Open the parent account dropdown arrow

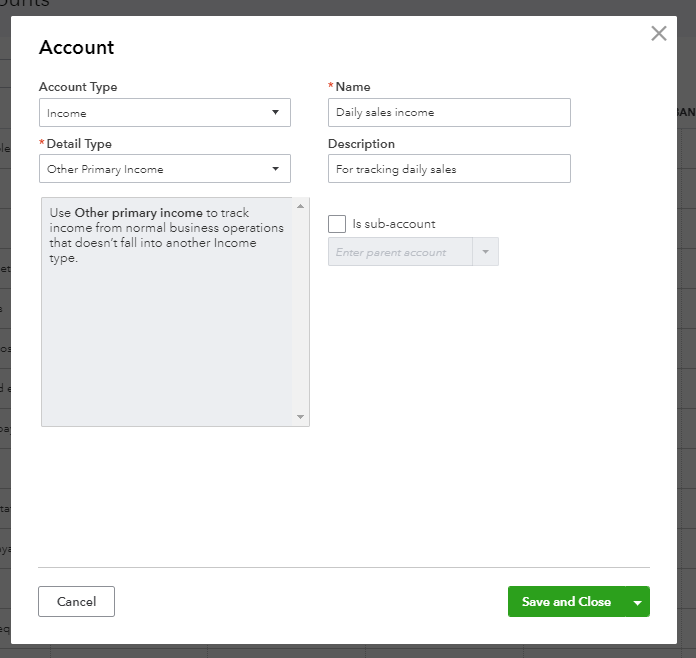pyautogui.click(x=485, y=252)
